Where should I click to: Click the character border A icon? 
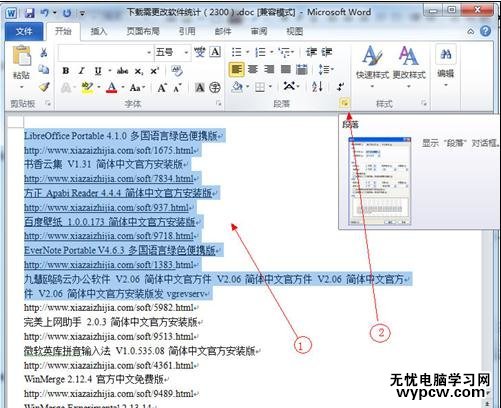pyautogui.click(x=215, y=52)
